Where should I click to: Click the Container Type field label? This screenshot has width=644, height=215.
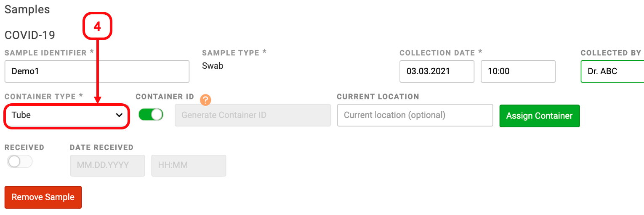(x=43, y=97)
